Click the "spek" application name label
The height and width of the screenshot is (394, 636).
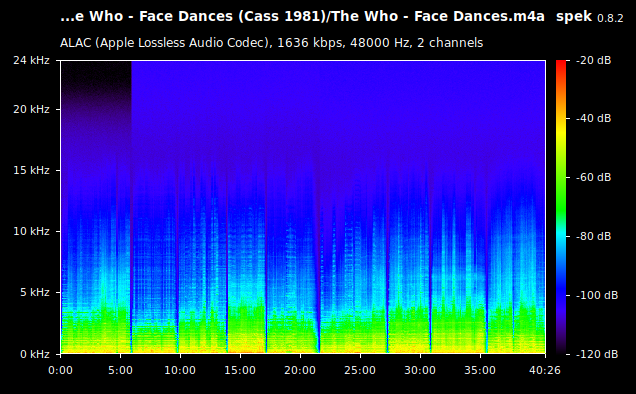(574, 17)
